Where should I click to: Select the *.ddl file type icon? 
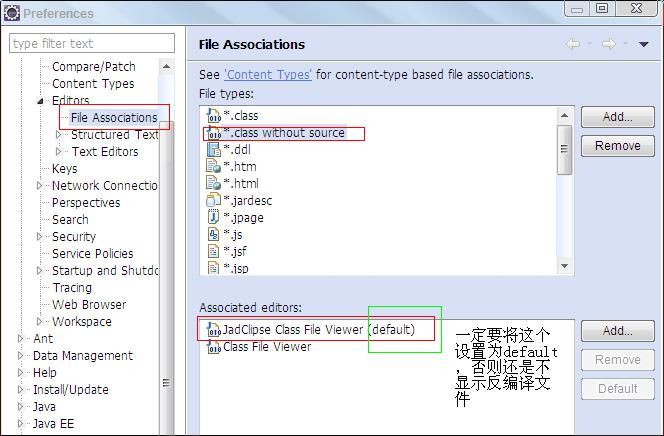point(214,149)
